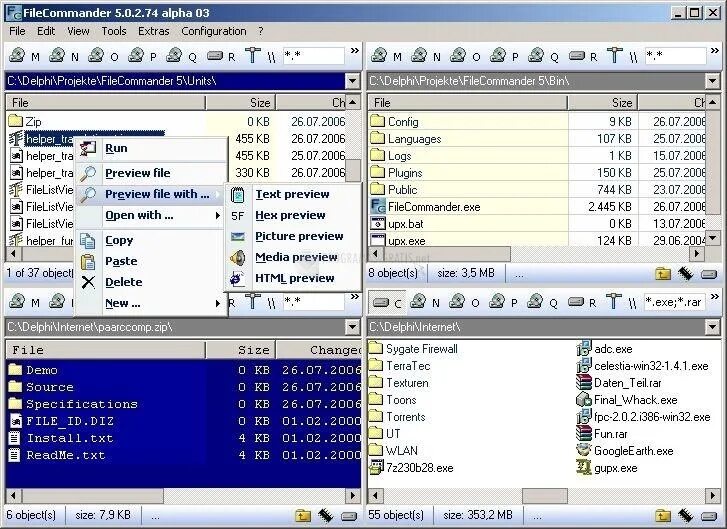Choose Text preview from submenu
Viewport: 727px width, 529px height.
(x=292, y=194)
